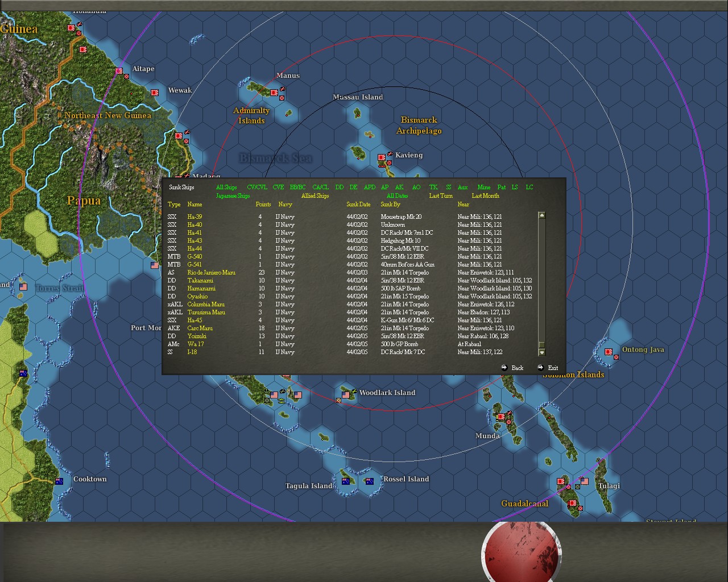
Task: Click the sunk ships list scrollbar thumb
Action: 541,345
